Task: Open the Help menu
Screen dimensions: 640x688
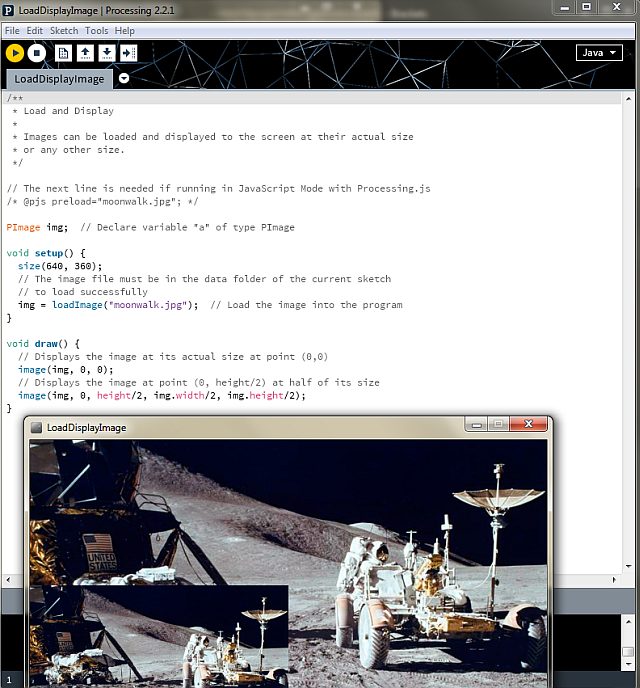Action: click(x=125, y=31)
